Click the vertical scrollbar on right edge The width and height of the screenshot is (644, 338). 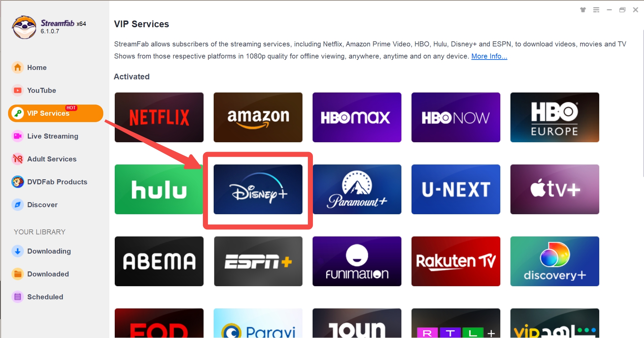[x=643, y=101]
